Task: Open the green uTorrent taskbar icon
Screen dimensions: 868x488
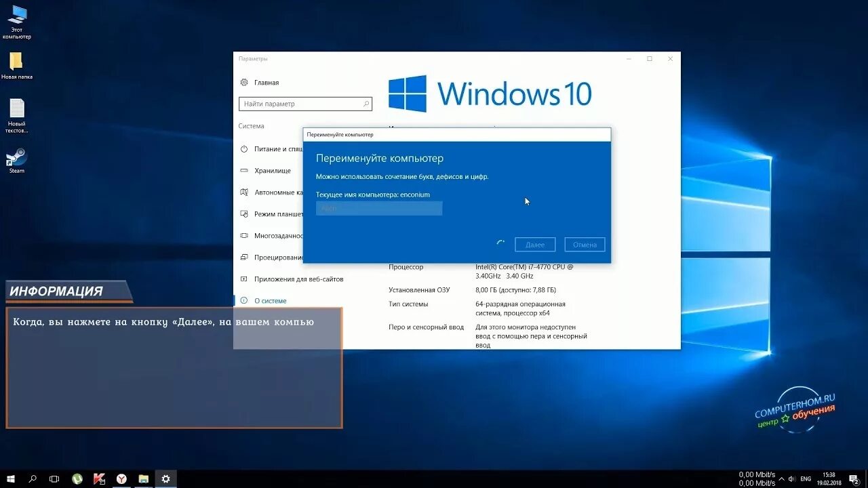Action: (77, 479)
